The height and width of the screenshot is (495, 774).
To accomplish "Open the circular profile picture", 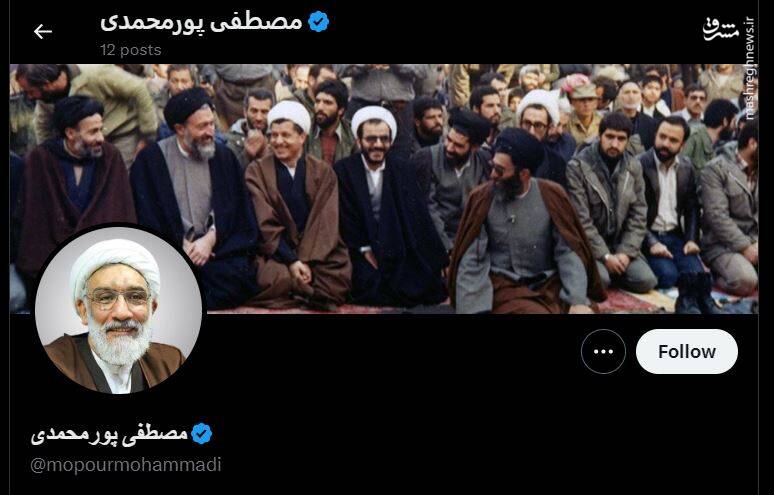I will tap(118, 310).
